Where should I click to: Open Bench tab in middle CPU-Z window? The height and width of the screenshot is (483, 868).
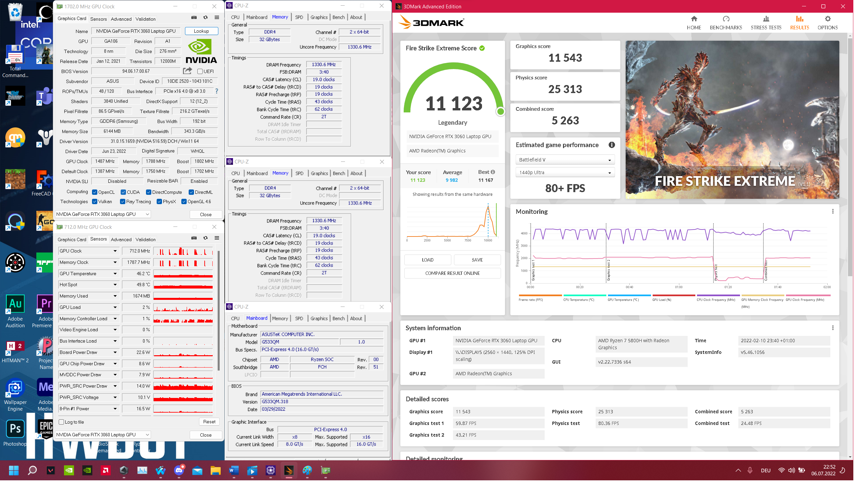click(x=339, y=173)
